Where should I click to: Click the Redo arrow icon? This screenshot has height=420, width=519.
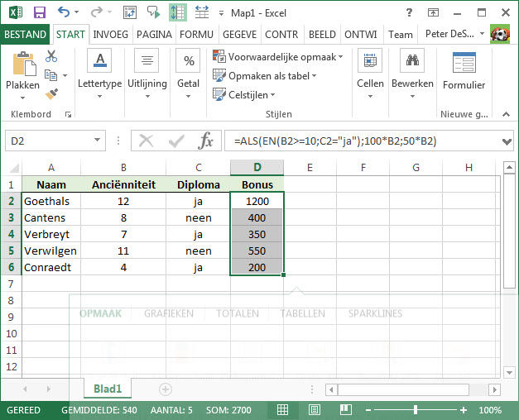click(97, 12)
